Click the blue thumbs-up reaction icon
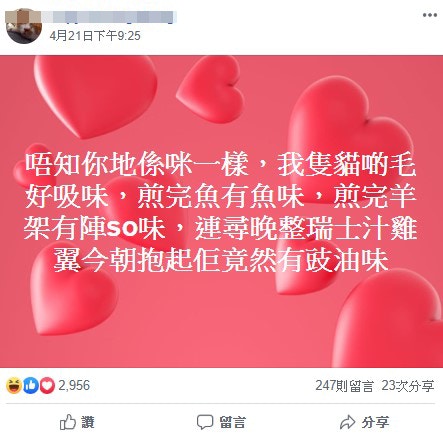The height and width of the screenshot is (436, 443). 31,386
